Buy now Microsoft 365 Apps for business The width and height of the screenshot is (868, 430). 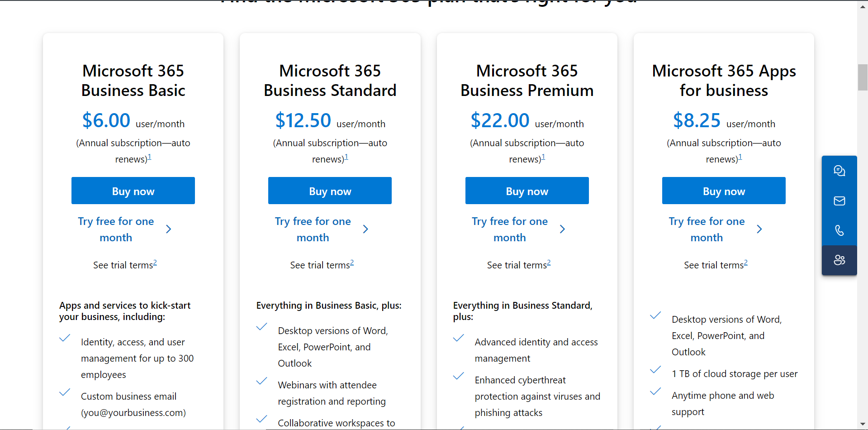point(724,191)
